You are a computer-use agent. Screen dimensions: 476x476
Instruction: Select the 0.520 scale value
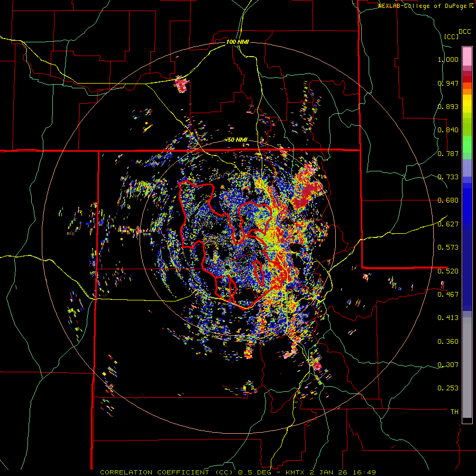pos(448,271)
